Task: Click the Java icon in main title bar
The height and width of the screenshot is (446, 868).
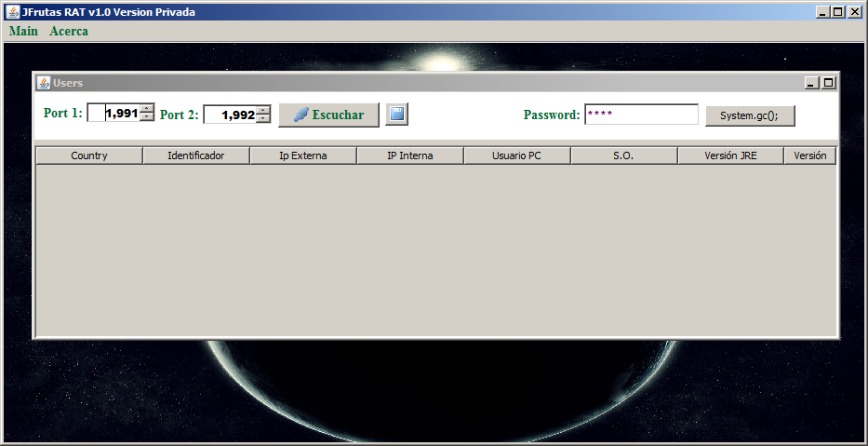Action: click(x=12, y=11)
